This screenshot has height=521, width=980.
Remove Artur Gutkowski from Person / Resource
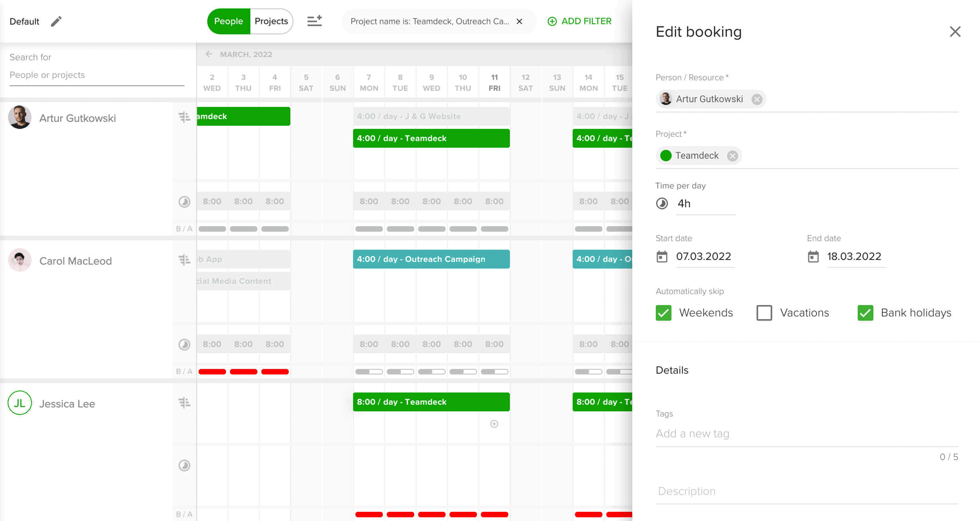(756, 99)
